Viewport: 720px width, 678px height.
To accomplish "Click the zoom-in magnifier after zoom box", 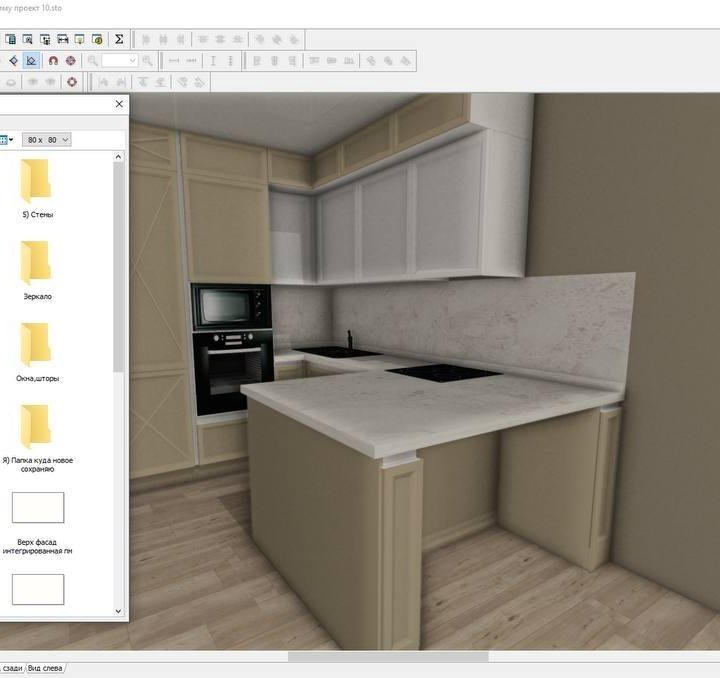I will point(148,61).
